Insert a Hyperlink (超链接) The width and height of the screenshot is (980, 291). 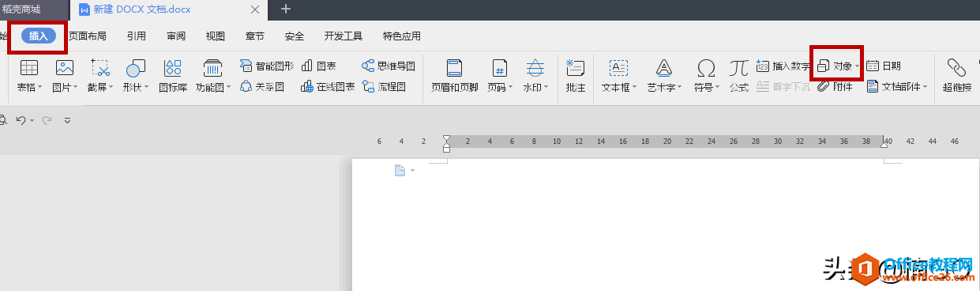[x=957, y=75]
